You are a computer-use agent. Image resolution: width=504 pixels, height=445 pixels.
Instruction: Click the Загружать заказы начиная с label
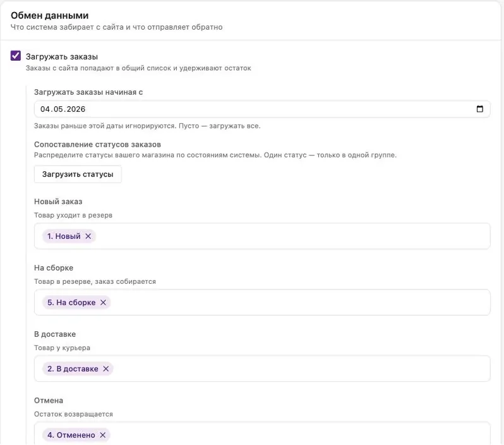click(x=88, y=92)
